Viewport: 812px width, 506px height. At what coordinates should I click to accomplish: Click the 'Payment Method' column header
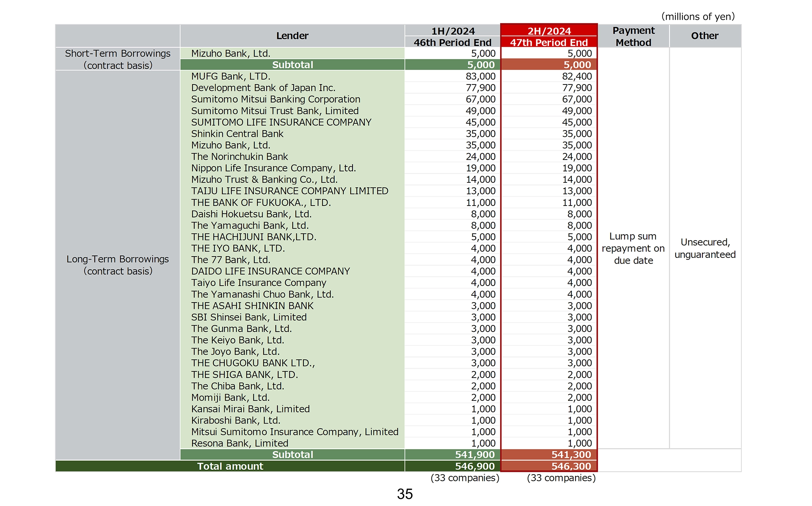[x=633, y=36]
